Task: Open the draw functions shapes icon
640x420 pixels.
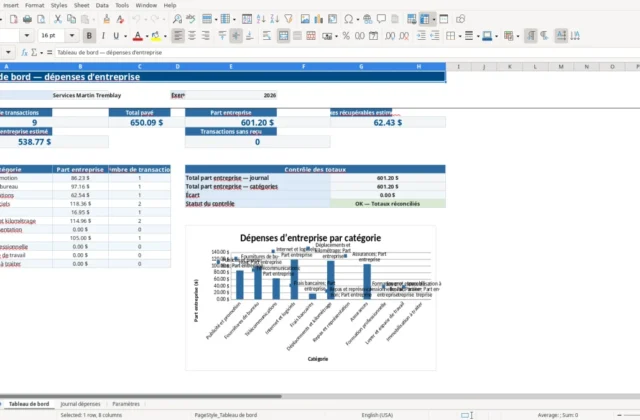Action: [x=460, y=19]
